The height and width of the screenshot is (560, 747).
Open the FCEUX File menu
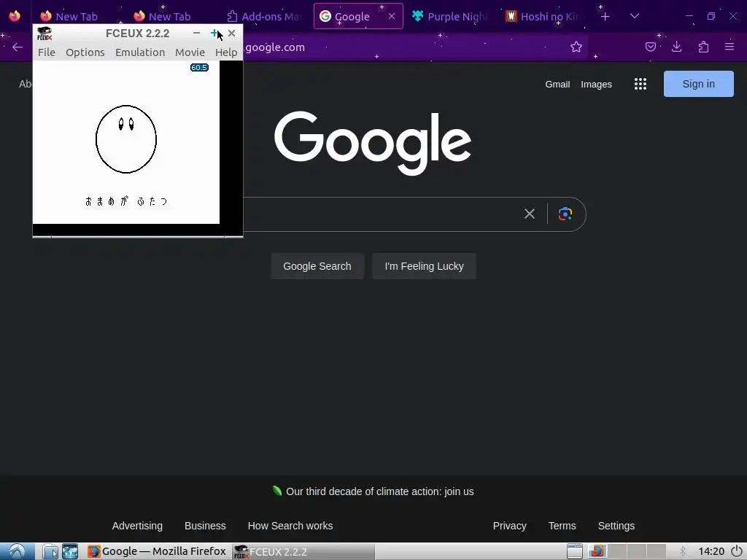point(47,52)
